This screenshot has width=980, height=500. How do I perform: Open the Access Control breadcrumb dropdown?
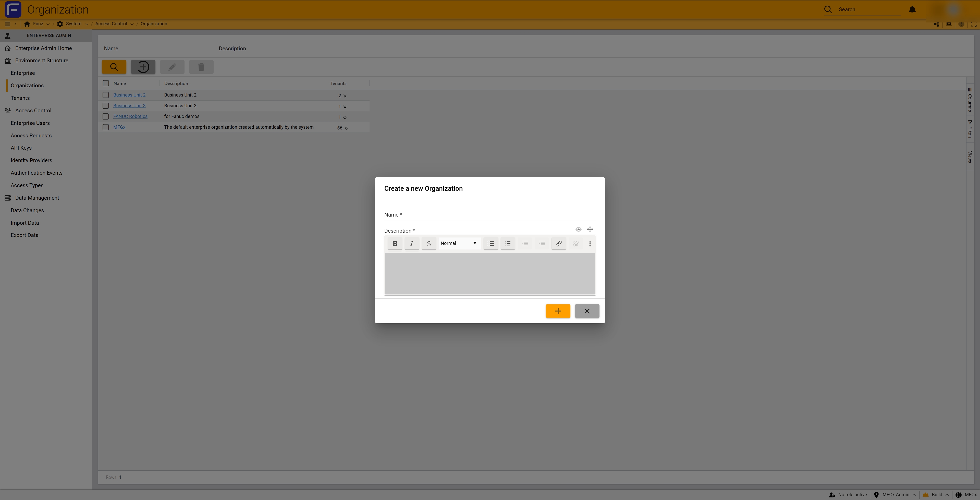tap(132, 24)
